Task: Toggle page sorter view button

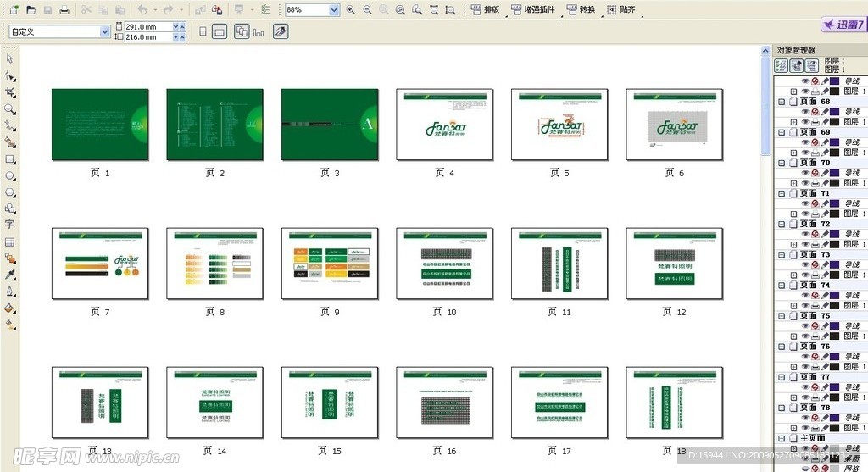Action: (x=280, y=32)
